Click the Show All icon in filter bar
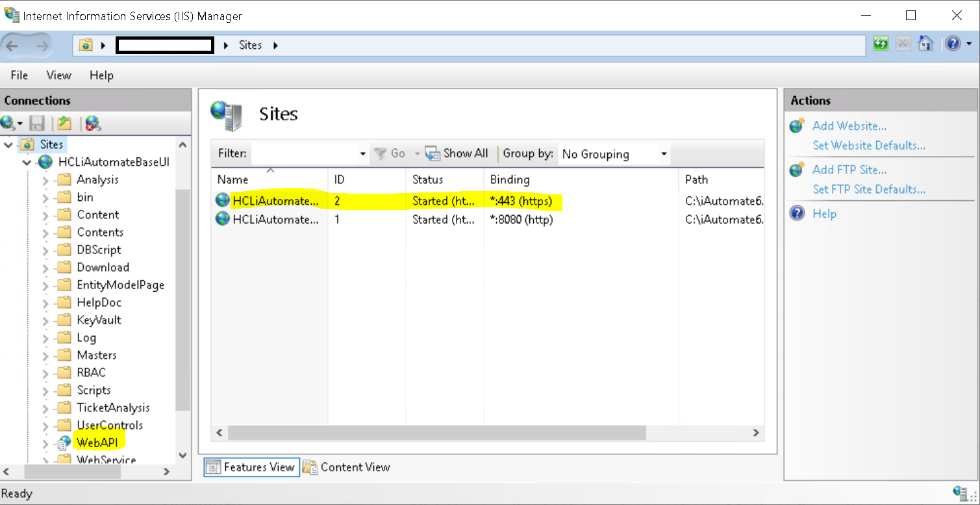Image resolution: width=980 pixels, height=505 pixels. click(433, 153)
